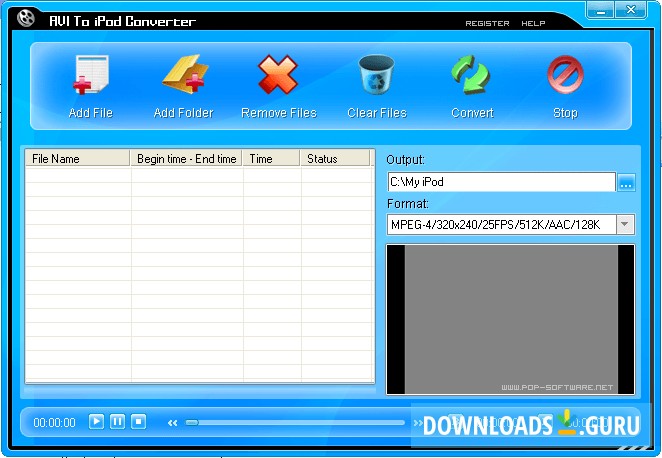Open the HELP menu item
The image size is (662, 458).
[533, 23]
